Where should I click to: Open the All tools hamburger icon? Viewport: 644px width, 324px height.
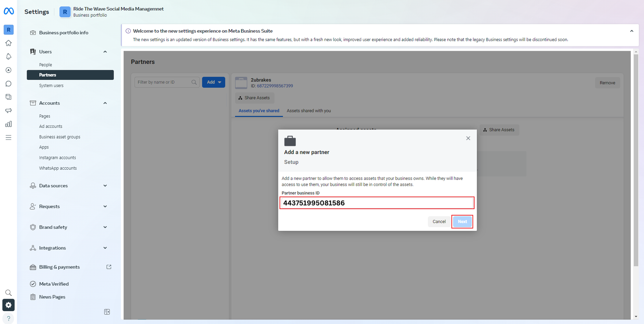(x=8, y=137)
